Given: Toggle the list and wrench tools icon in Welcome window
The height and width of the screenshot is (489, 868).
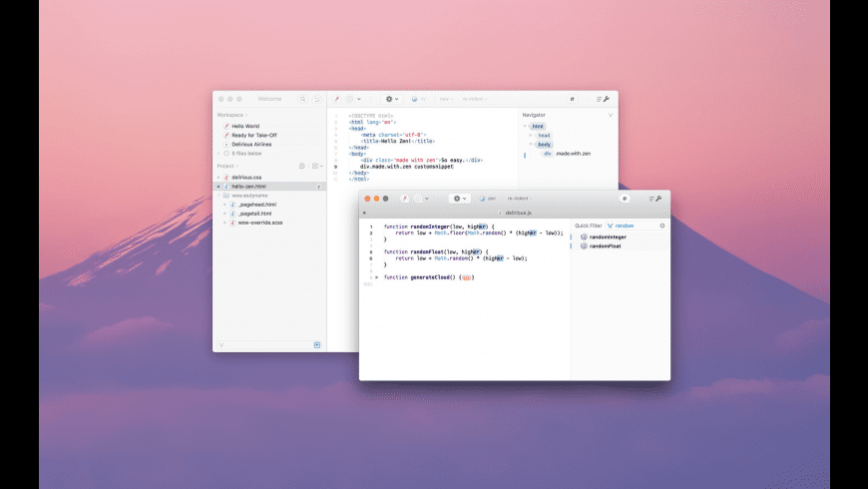Looking at the screenshot, I should (x=603, y=99).
